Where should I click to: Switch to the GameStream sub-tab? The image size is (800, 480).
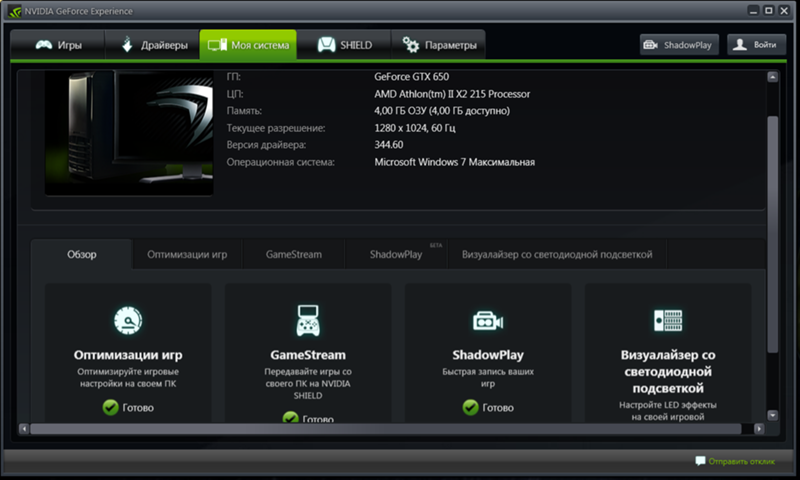(x=294, y=254)
